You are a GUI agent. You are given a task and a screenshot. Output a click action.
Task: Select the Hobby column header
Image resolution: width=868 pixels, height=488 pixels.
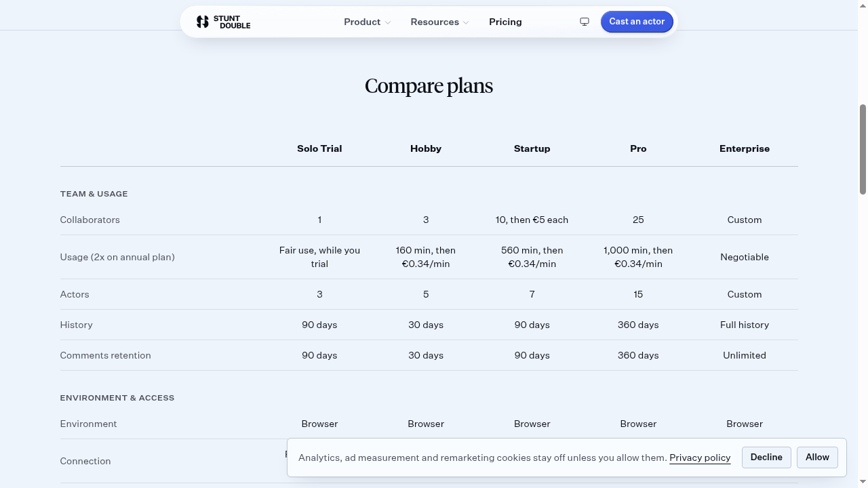pyautogui.click(x=426, y=148)
